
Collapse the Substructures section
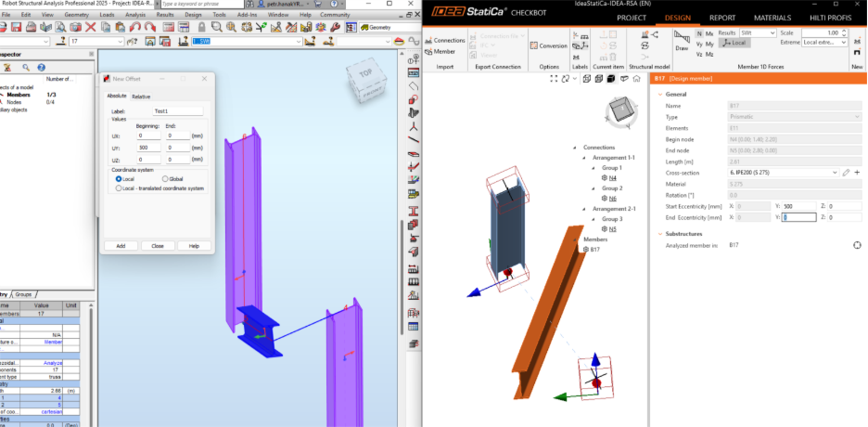(659, 234)
